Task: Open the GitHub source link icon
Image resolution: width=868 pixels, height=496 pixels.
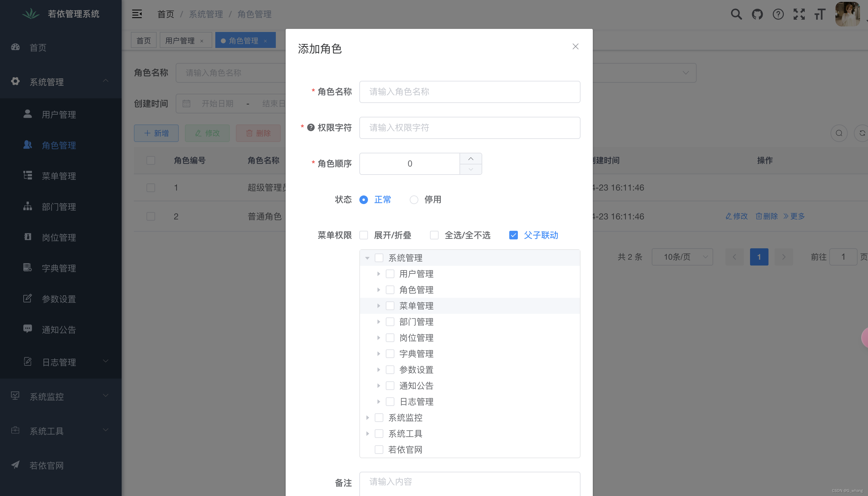Action: click(757, 14)
